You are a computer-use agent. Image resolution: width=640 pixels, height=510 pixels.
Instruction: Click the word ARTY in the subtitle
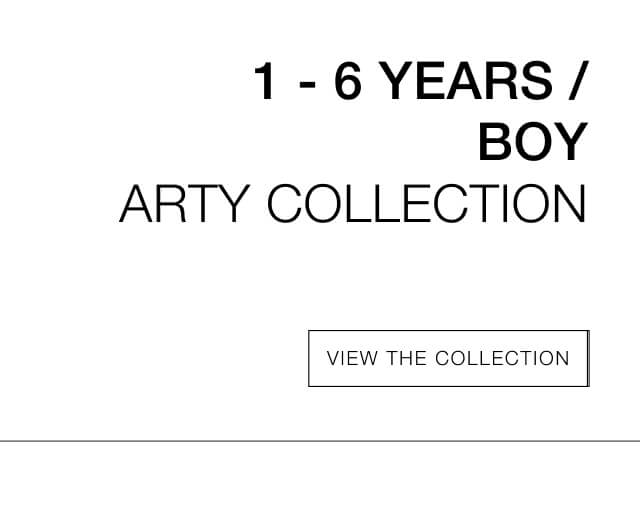point(184,203)
